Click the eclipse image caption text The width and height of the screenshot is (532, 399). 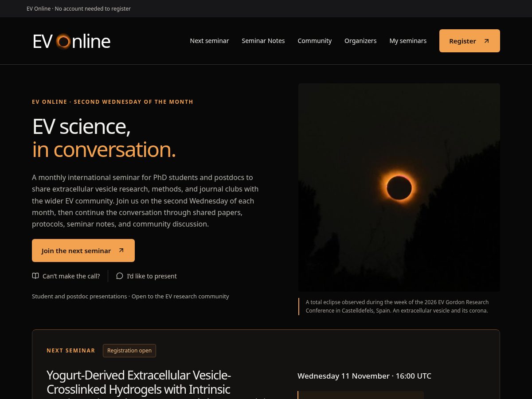pos(397,306)
